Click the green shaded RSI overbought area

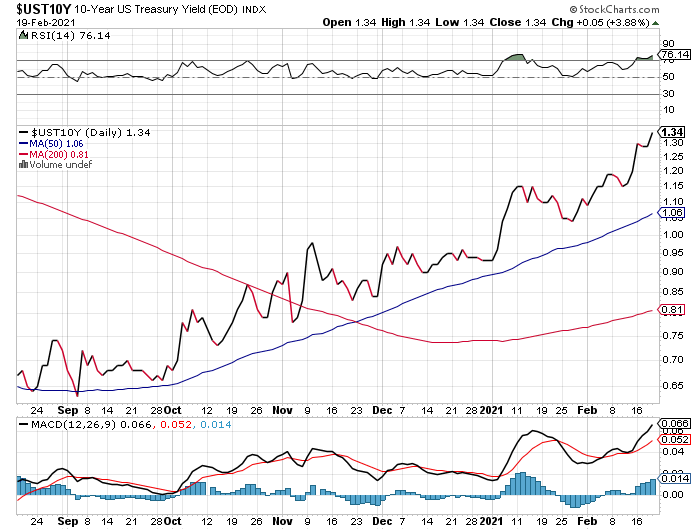click(517, 57)
